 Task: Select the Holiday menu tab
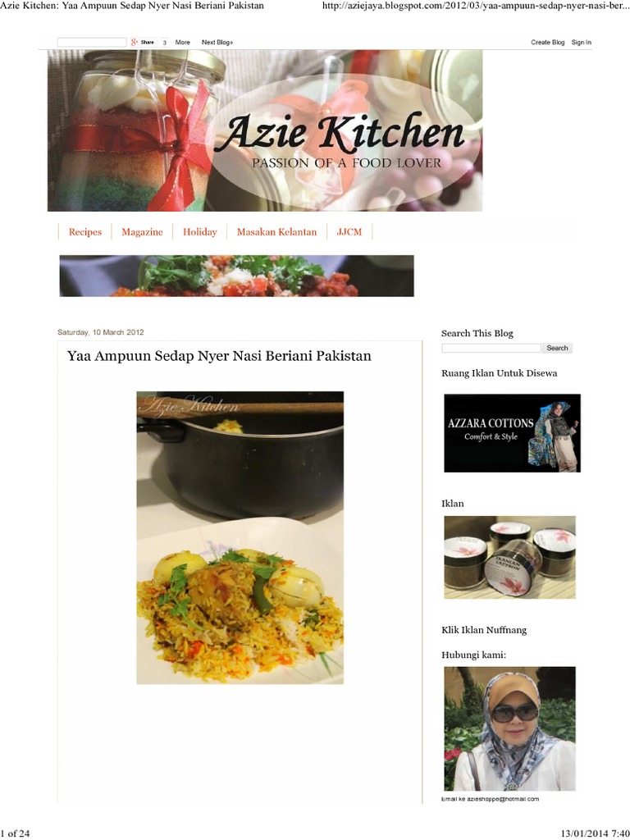(x=200, y=232)
